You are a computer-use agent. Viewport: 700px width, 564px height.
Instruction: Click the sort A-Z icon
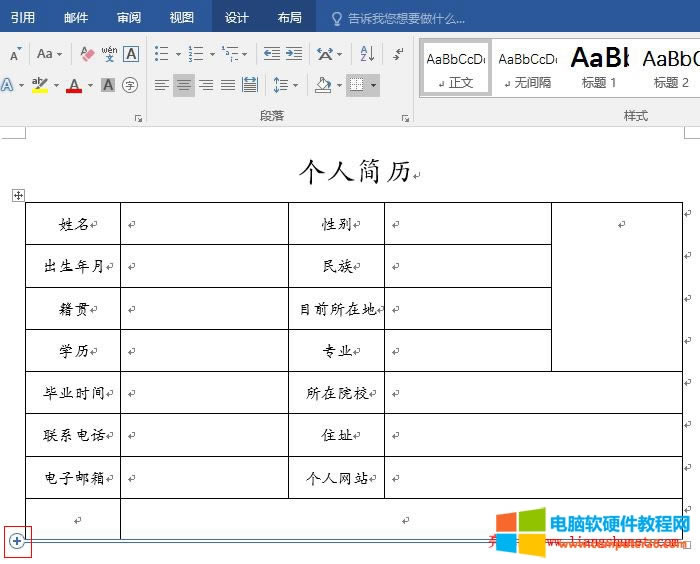click(366, 54)
